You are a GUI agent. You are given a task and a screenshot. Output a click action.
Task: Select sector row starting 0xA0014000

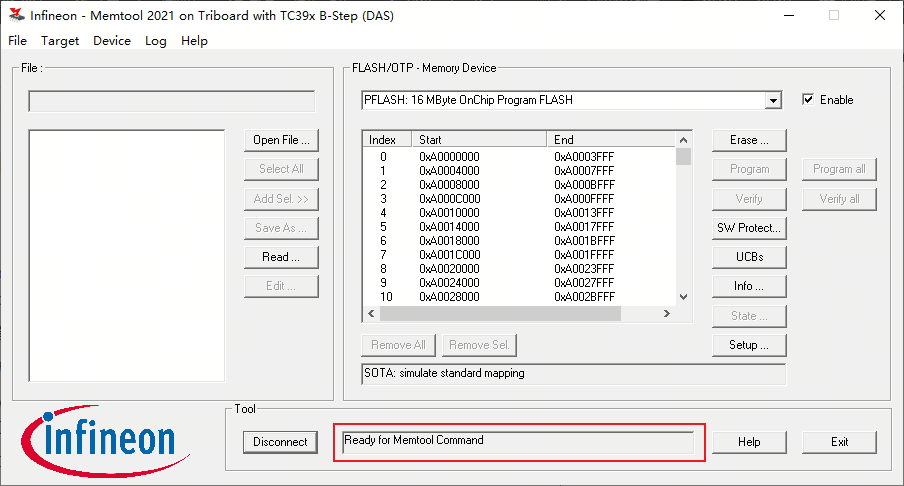[519, 227]
